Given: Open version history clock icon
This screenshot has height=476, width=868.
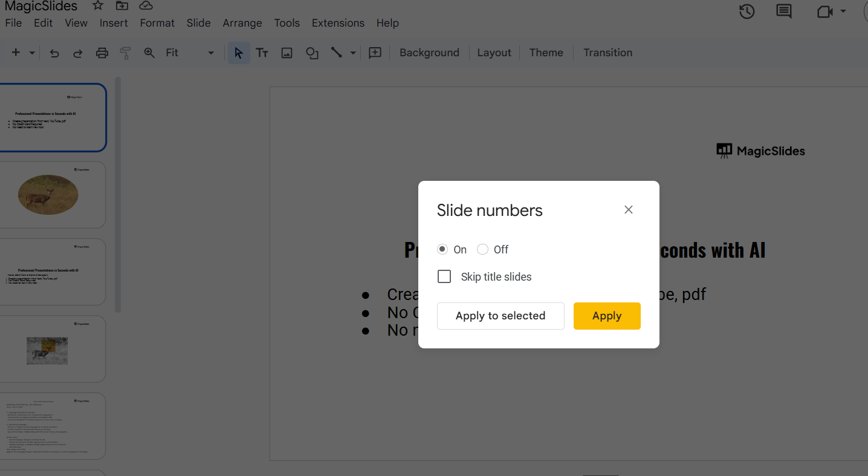Looking at the screenshot, I should (747, 11).
